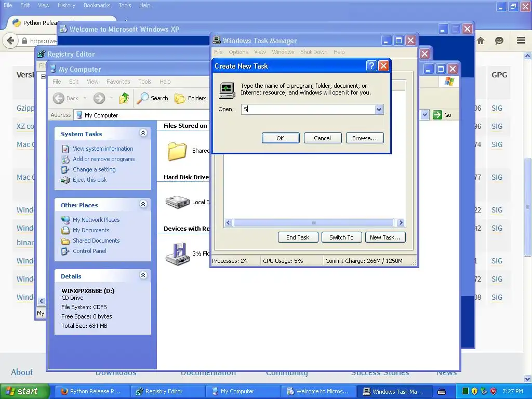
Task: Select the Local Disk drive icon
Action: [178, 202]
